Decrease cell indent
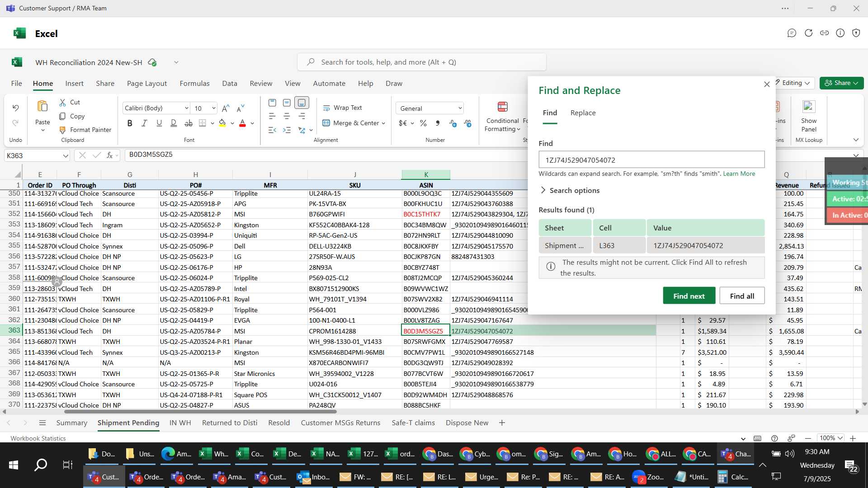This screenshot has height=488, width=868. point(272,130)
